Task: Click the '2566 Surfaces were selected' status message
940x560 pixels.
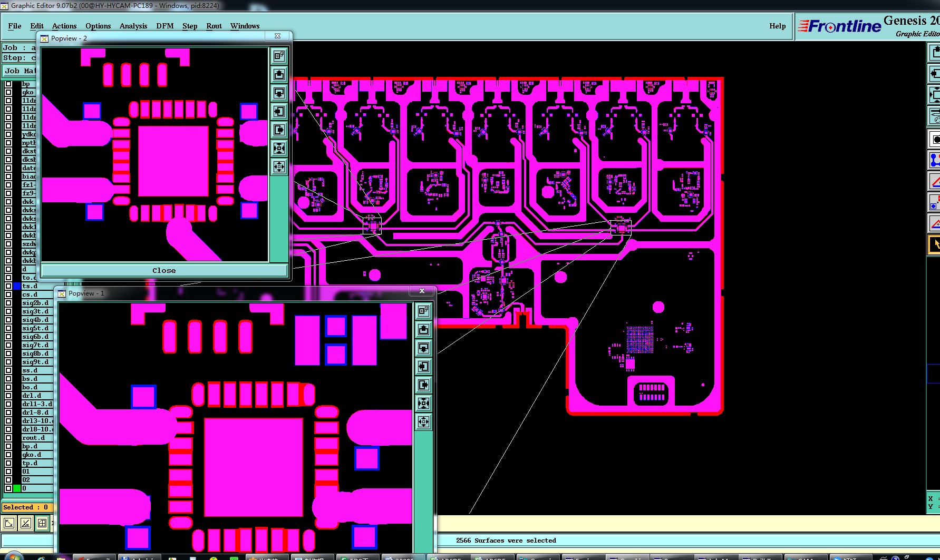Action: pyautogui.click(x=506, y=541)
